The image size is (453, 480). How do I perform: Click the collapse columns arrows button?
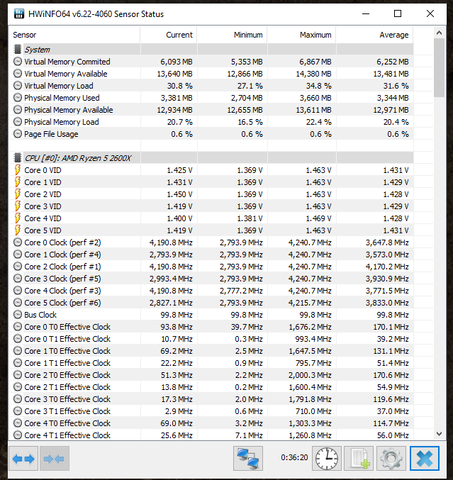pyautogui.click(x=55, y=459)
